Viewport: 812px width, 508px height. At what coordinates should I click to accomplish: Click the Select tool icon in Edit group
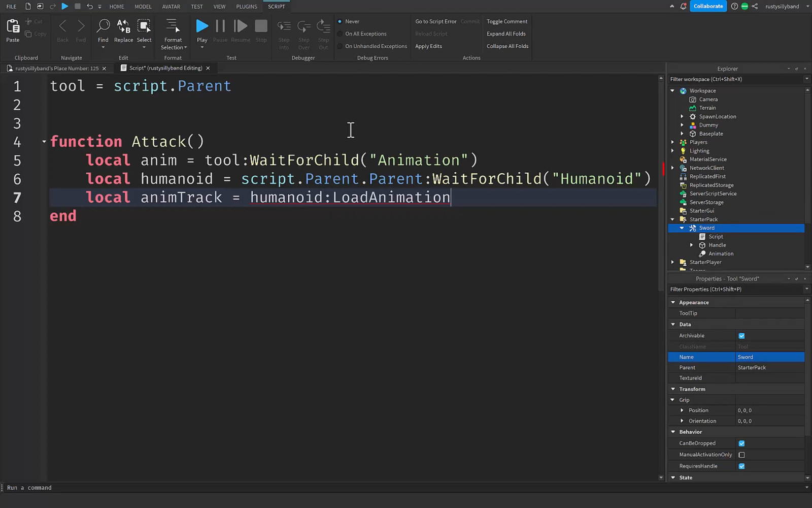pyautogui.click(x=144, y=26)
